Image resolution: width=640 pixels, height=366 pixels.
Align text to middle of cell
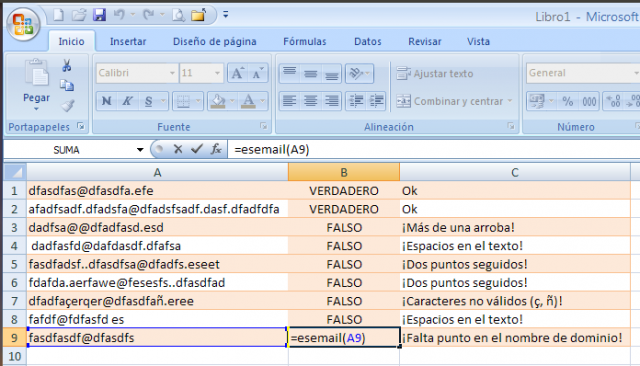click(x=311, y=73)
